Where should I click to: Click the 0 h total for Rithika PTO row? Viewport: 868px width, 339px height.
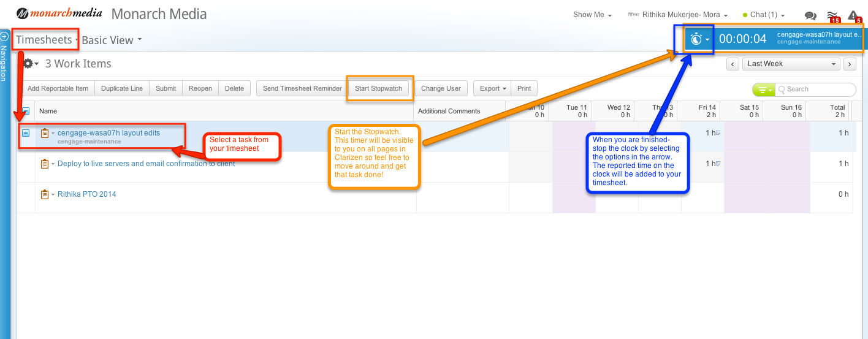tap(843, 194)
